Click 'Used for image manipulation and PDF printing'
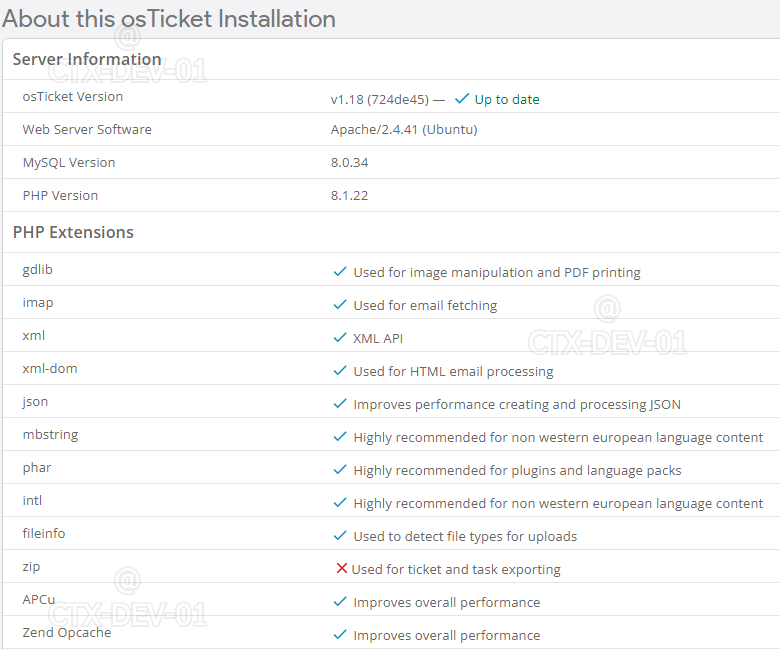Image resolution: width=780 pixels, height=650 pixels. tap(497, 273)
